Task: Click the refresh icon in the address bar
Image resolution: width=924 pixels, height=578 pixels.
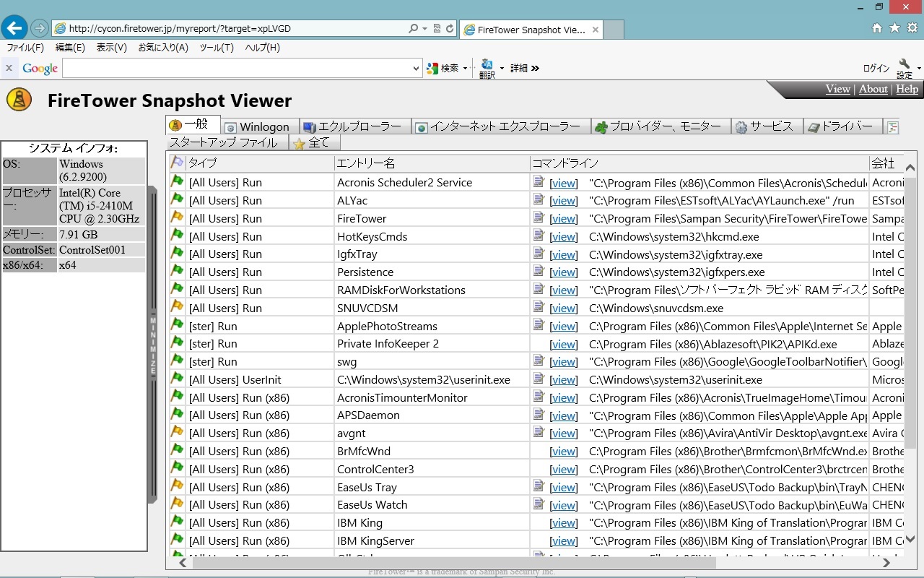Action: [x=450, y=30]
